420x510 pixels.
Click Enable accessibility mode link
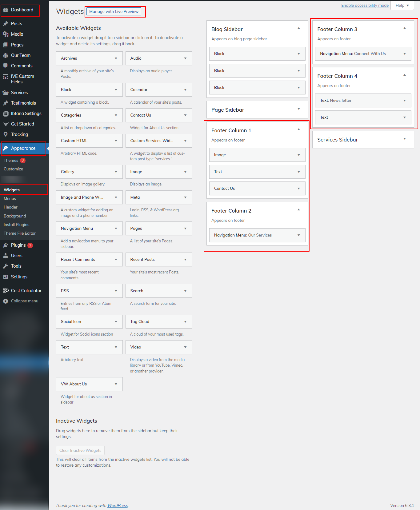[x=365, y=6]
